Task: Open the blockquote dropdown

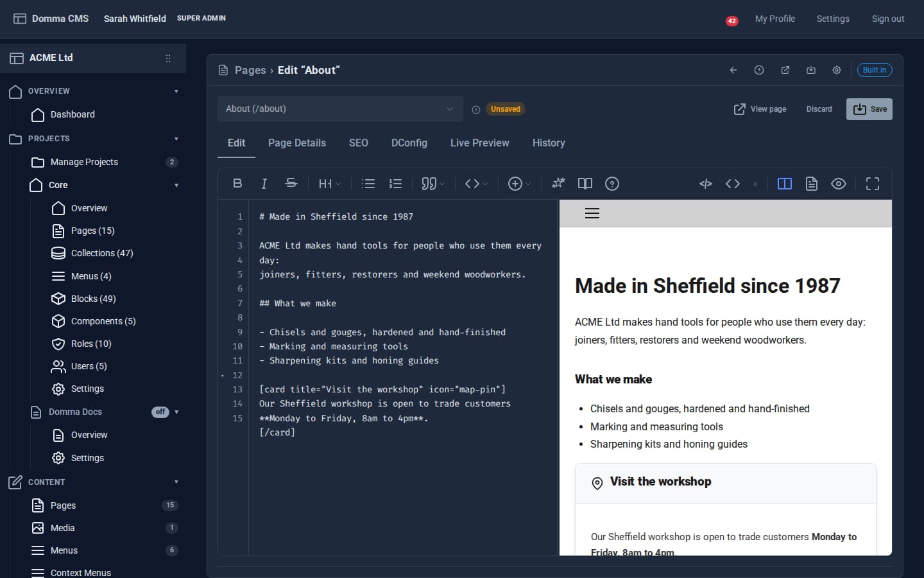Action: pos(433,184)
